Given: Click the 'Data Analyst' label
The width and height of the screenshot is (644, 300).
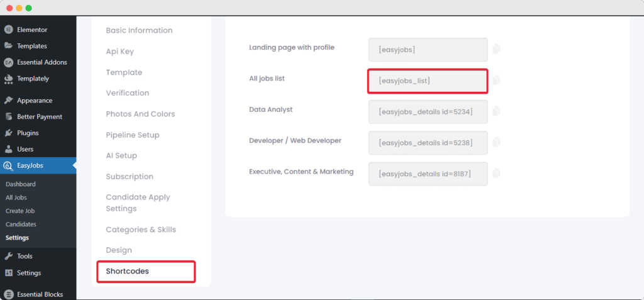Looking at the screenshot, I should 270,109.
